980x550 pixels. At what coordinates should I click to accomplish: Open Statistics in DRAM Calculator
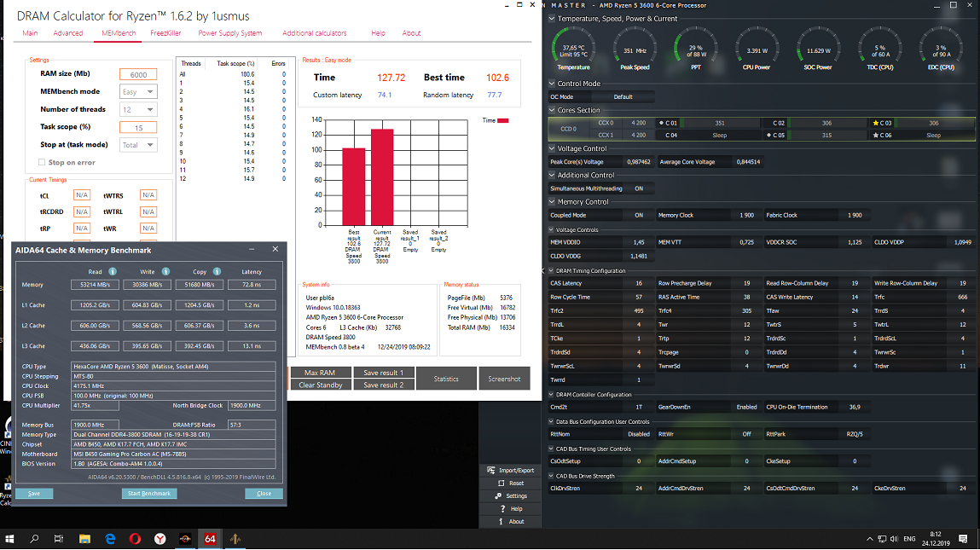pos(446,379)
